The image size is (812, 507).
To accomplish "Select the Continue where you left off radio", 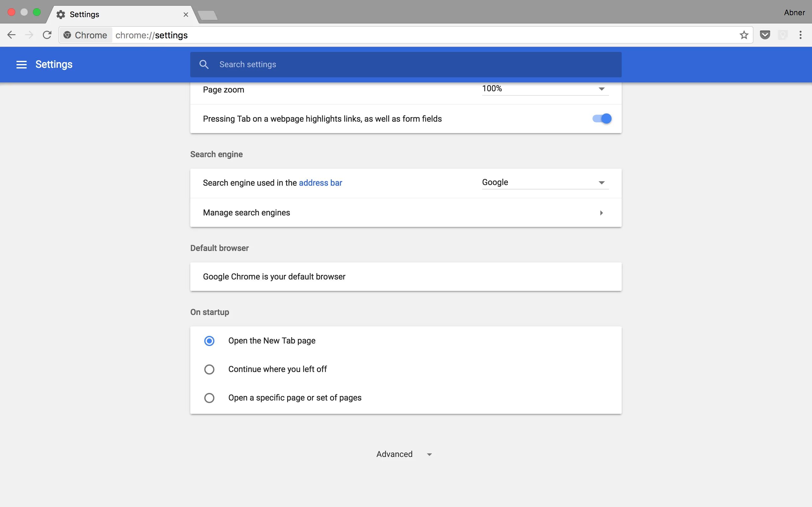I will (209, 369).
